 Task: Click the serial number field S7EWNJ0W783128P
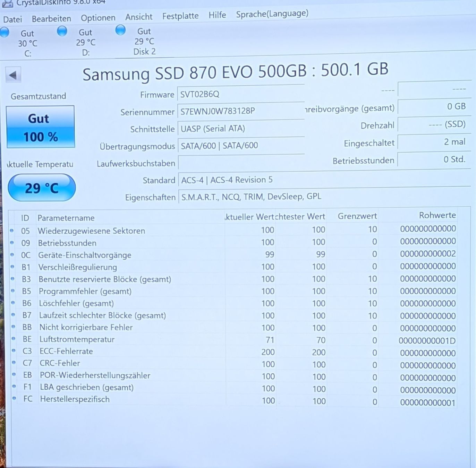[x=241, y=111]
